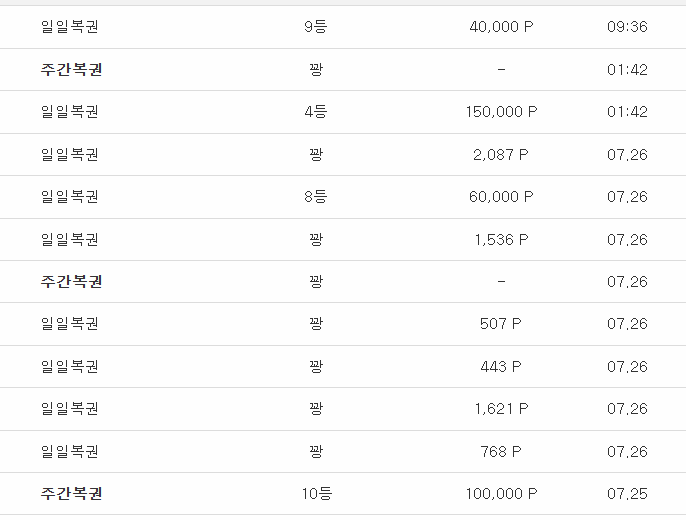Select the 507 P points value
Image resolution: width=686 pixels, height=520 pixels.
pos(501,324)
